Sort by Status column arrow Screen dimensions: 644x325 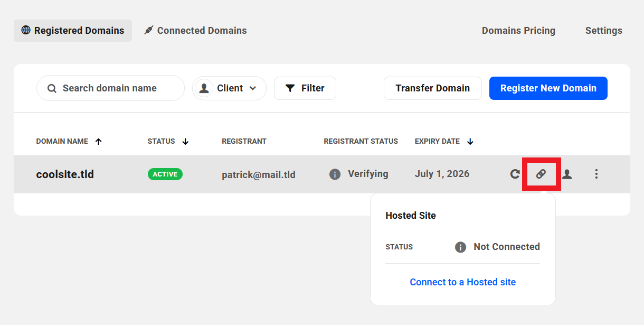tap(185, 142)
